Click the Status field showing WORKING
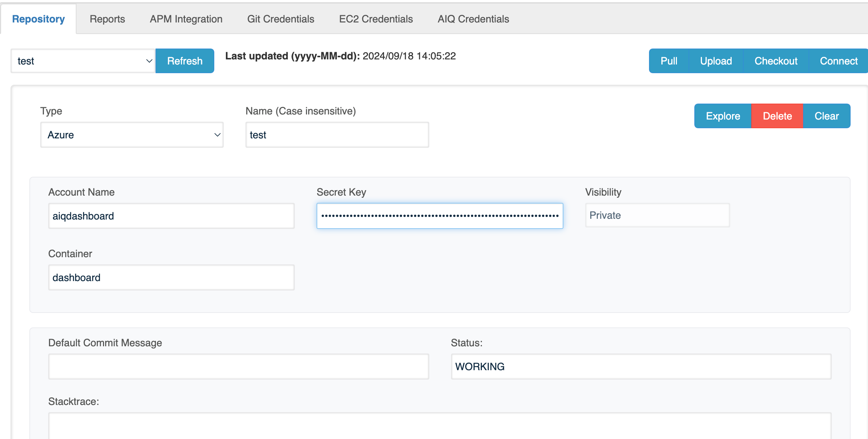868x439 pixels. point(641,367)
